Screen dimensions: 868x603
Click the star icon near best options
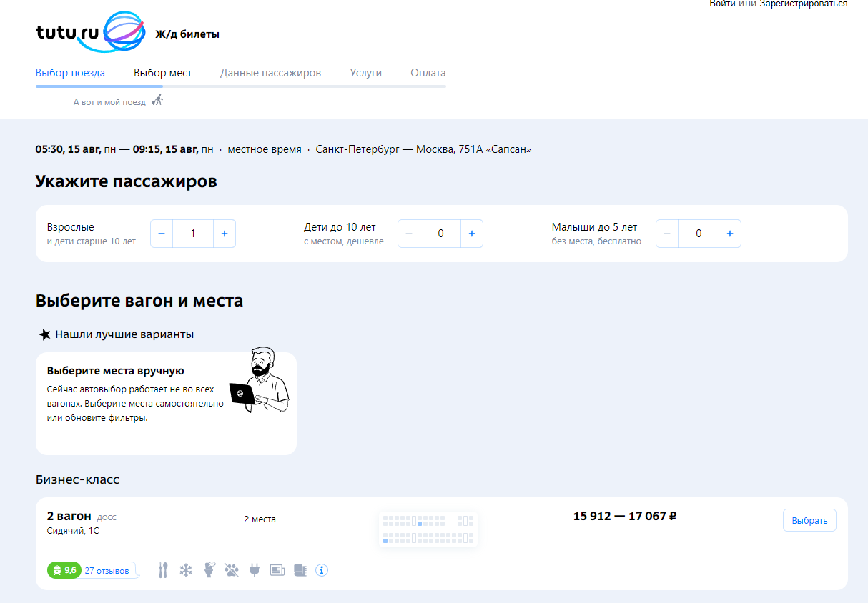[44, 334]
